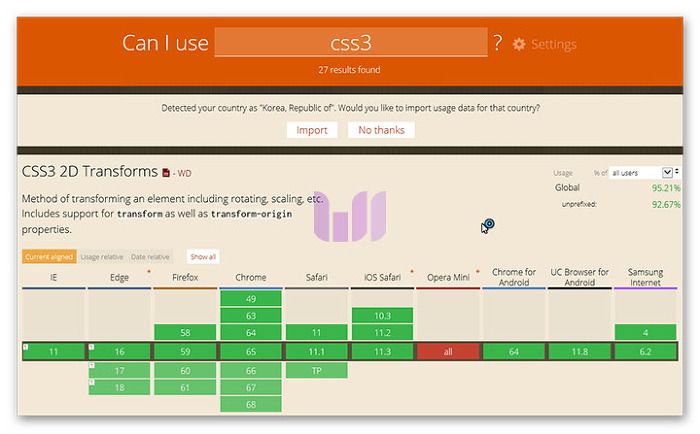700x434 pixels.
Task: Click the Samsung Internet column header
Action: click(x=645, y=277)
